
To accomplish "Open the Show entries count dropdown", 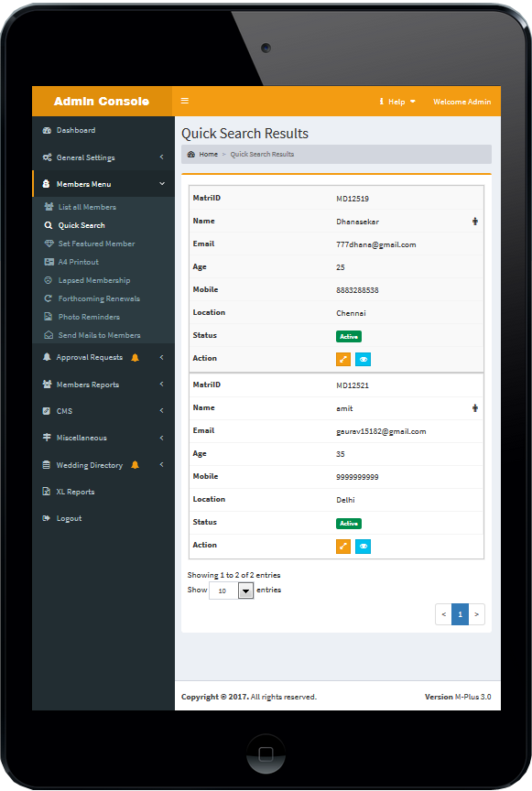I will 231,591.
